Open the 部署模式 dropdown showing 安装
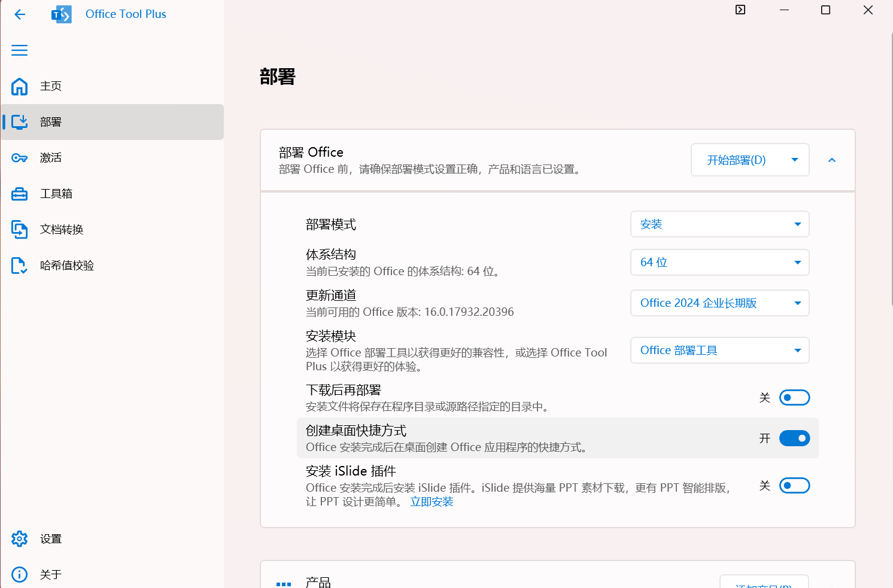893x588 pixels. click(720, 224)
